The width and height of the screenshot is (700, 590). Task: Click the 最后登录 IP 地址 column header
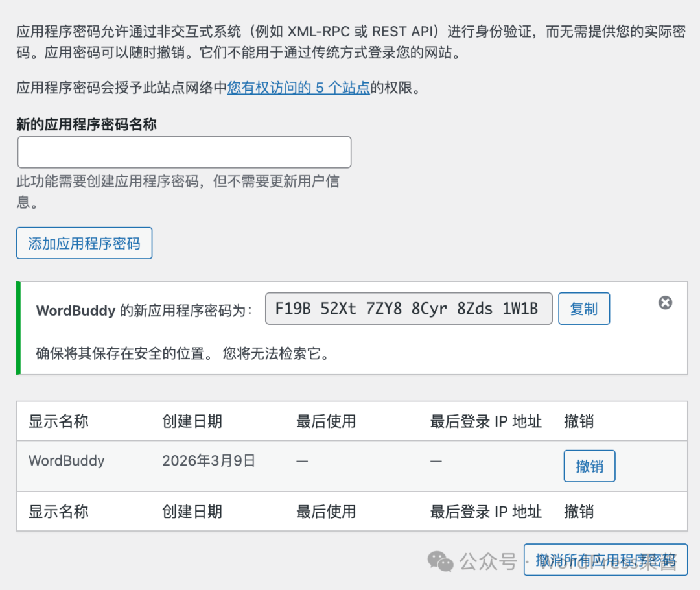(x=485, y=421)
